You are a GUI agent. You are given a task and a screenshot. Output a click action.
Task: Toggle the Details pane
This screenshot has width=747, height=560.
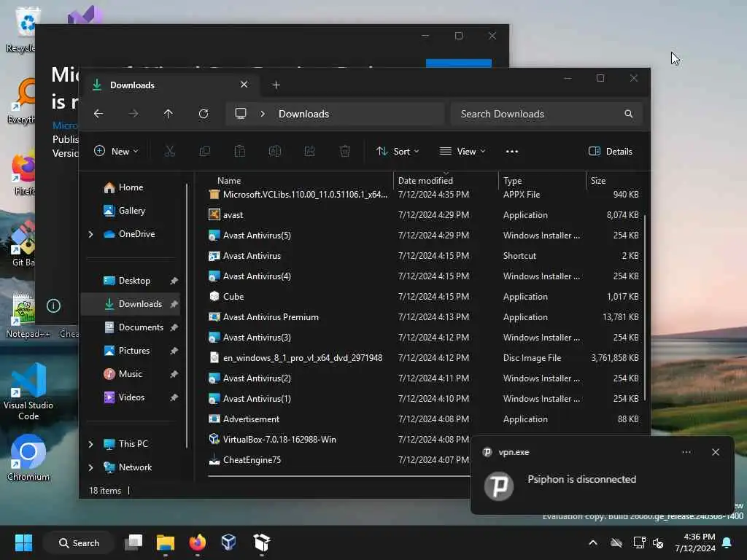[611, 152]
